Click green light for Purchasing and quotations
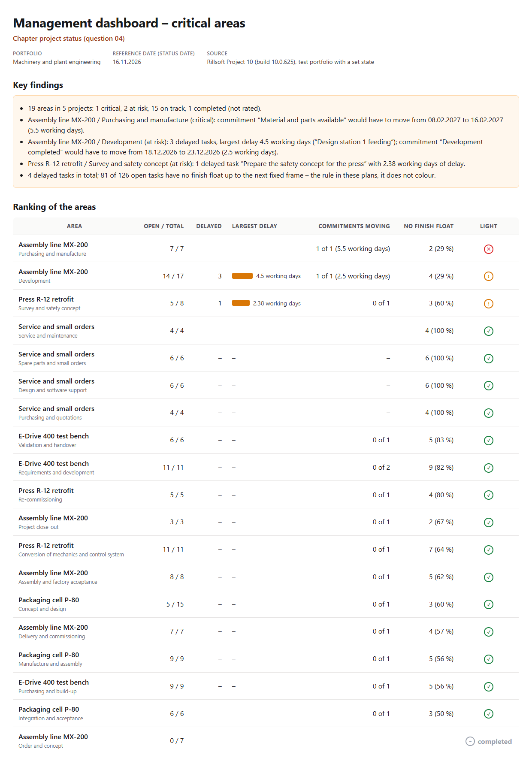The width and height of the screenshot is (532, 761). pos(488,413)
